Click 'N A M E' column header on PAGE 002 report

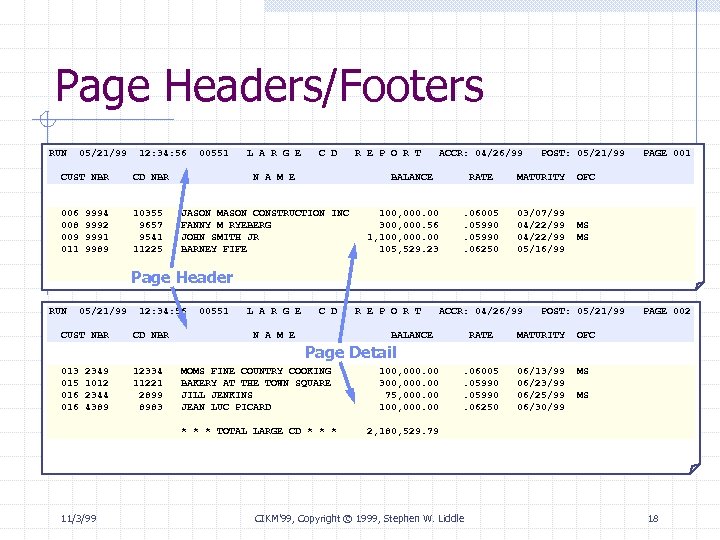[x=274, y=335]
